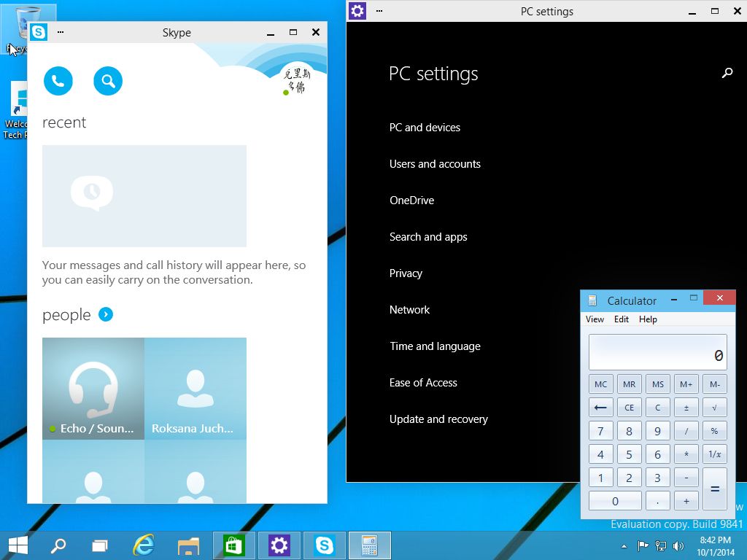Open the Windows Start button

coord(18,545)
